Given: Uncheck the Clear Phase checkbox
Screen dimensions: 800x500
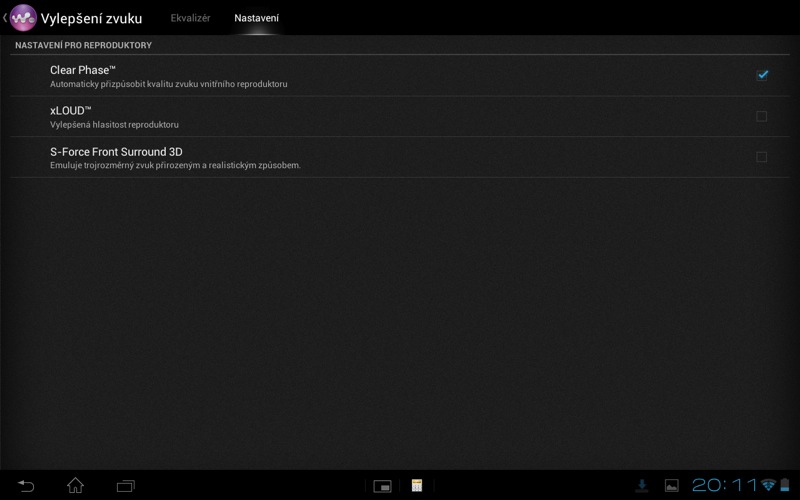Looking at the screenshot, I should [762, 76].
